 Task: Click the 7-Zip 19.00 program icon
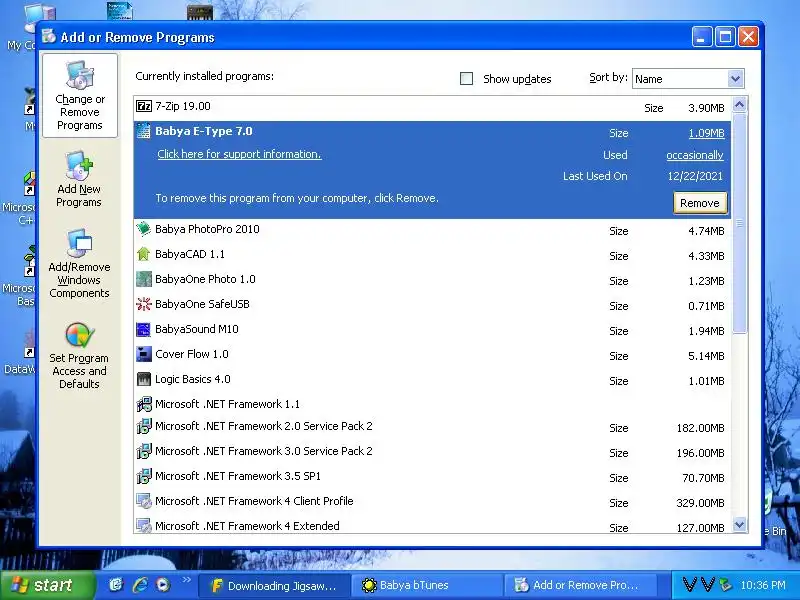[144, 106]
